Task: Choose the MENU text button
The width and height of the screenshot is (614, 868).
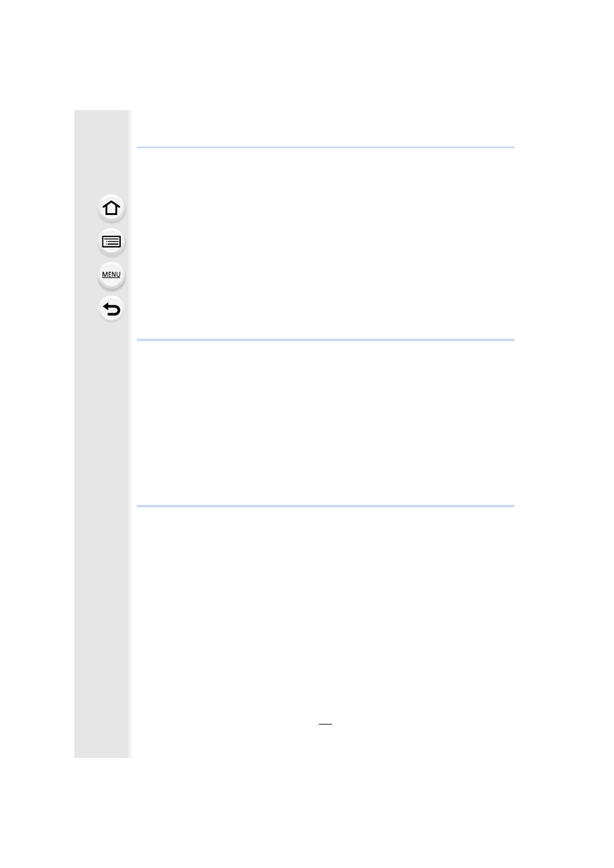Action: point(111,275)
